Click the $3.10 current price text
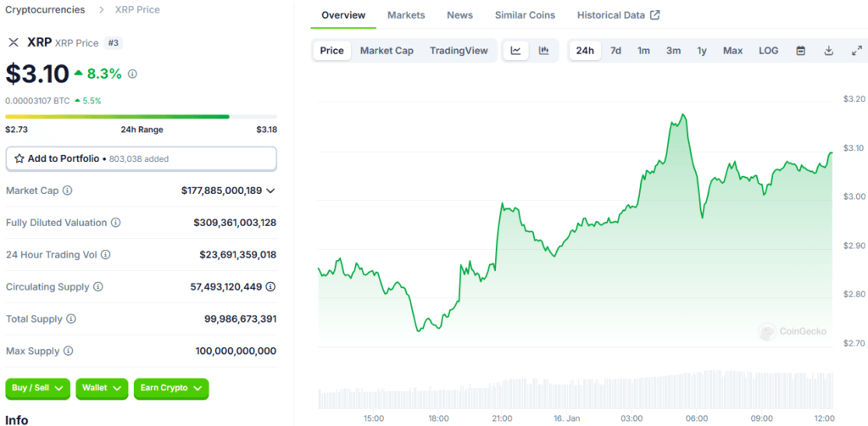This screenshot has width=868, height=426. click(x=37, y=74)
